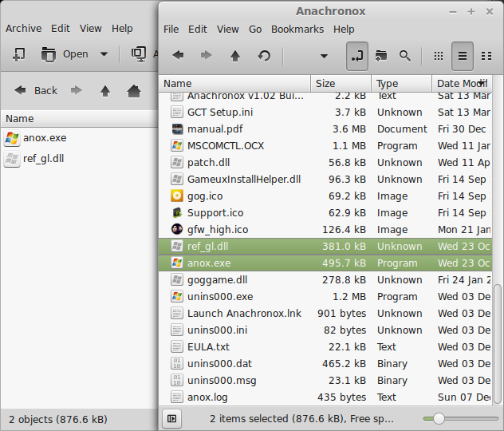
Task: Click manual.pdf file icon
Action: [x=177, y=129]
